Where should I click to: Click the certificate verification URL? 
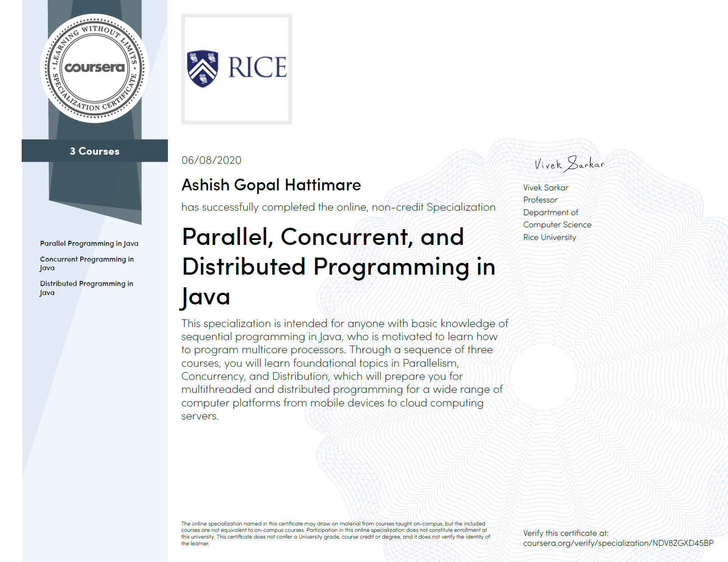click(618, 543)
